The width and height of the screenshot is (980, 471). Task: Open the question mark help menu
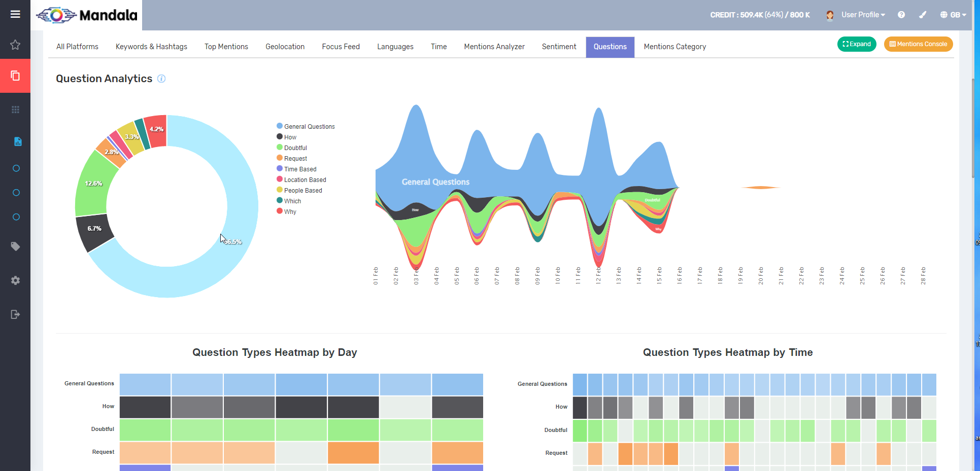click(901, 15)
